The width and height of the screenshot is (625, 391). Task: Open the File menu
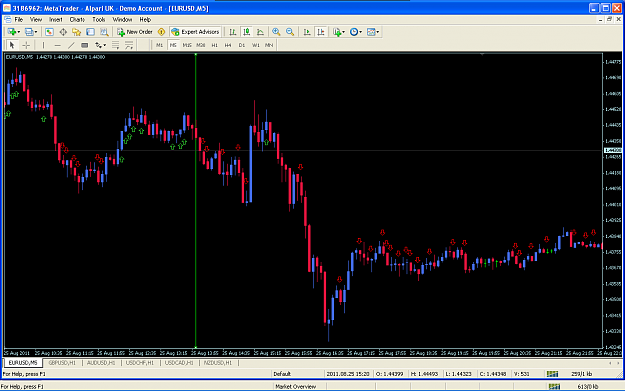tap(19, 20)
